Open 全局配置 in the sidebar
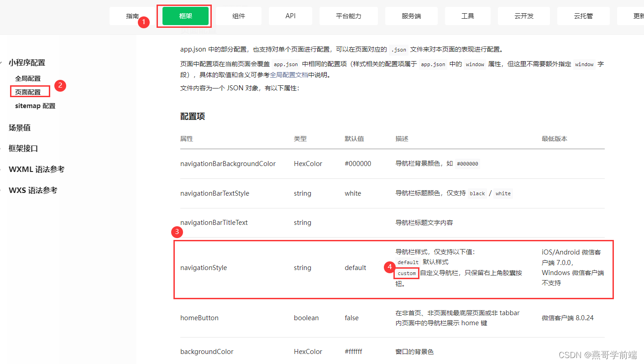 coord(28,78)
